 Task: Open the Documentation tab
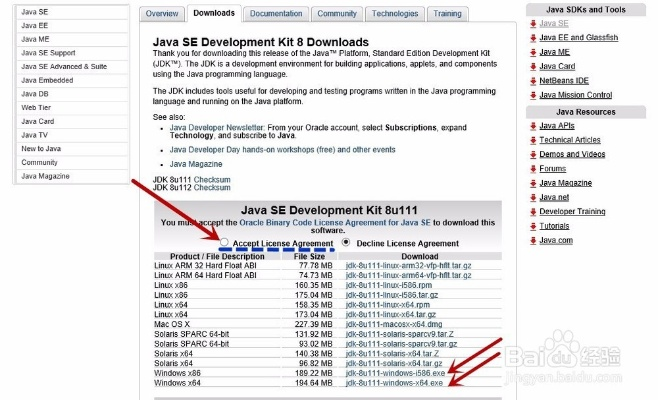(276, 13)
